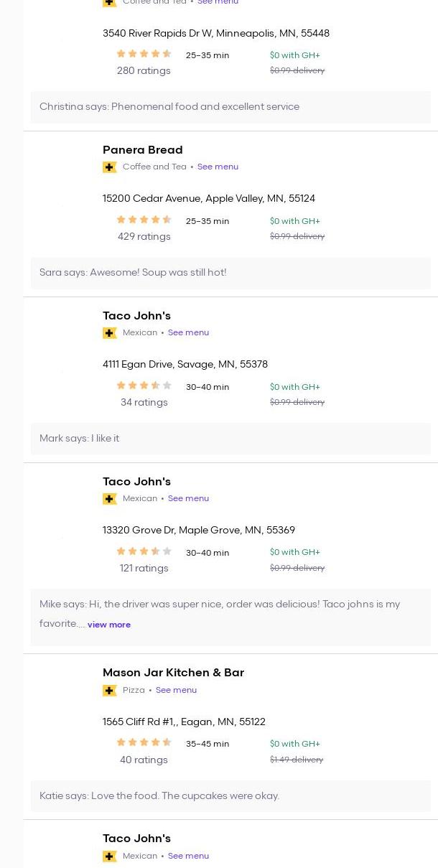
Task: Click the $1.49 delivery price for Mason Jar
Action: pos(297,760)
